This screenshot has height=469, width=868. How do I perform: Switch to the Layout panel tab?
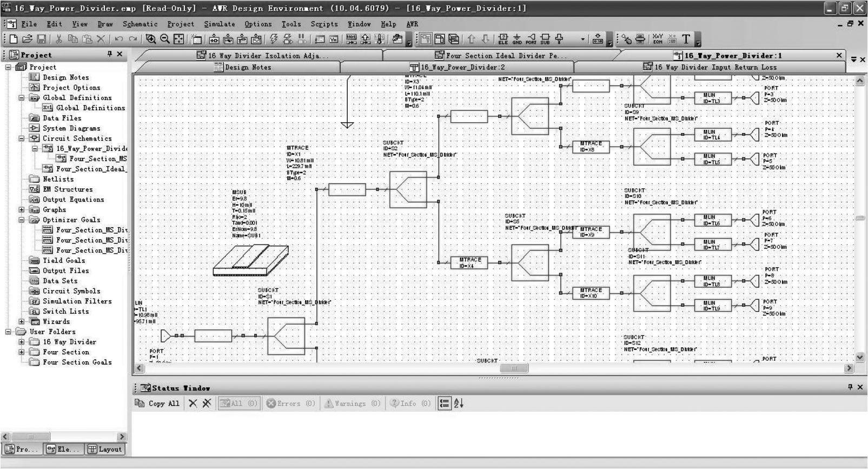tap(105, 449)
